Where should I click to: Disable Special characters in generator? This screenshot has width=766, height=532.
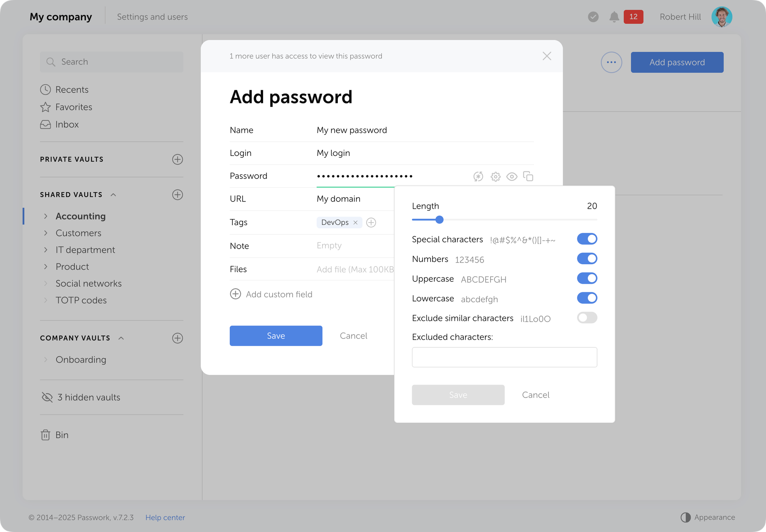(587, 239)
